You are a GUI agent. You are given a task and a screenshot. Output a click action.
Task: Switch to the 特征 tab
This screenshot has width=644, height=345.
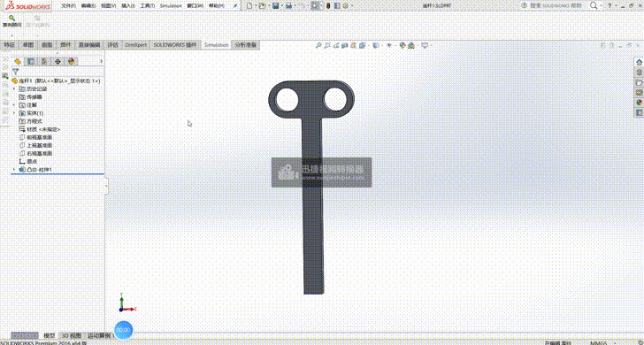pyautogui.click(x=10, y=45)
